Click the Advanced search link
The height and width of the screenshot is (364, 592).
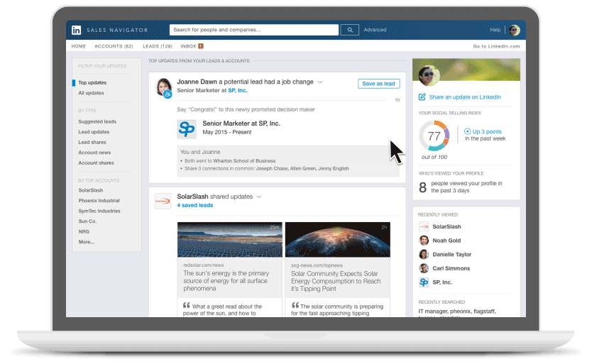[x=375, y=30]
